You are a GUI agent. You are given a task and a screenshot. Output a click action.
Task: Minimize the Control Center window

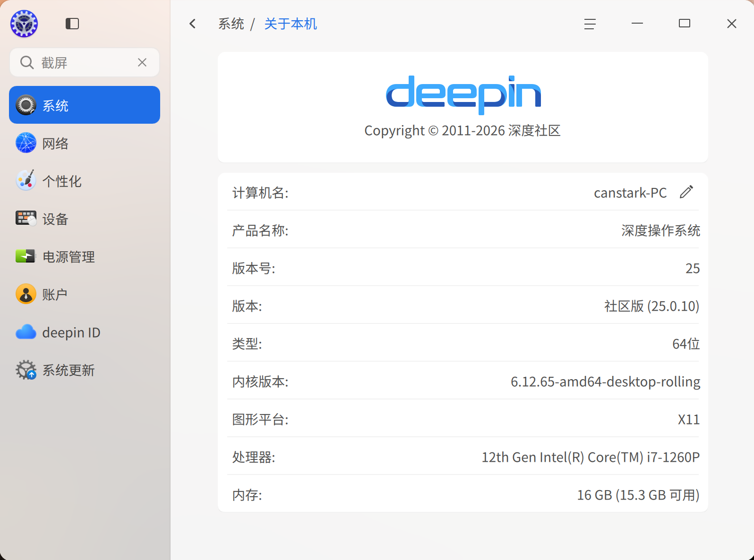point(637,23)
